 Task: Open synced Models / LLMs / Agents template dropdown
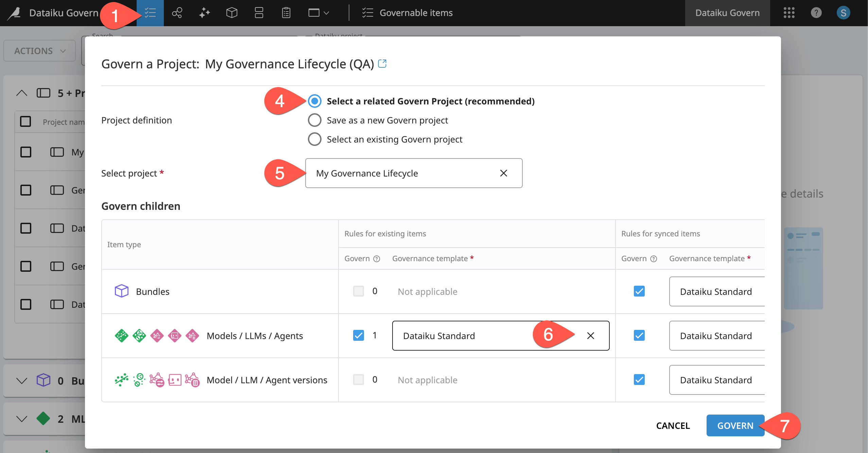[x=717, y=336]
